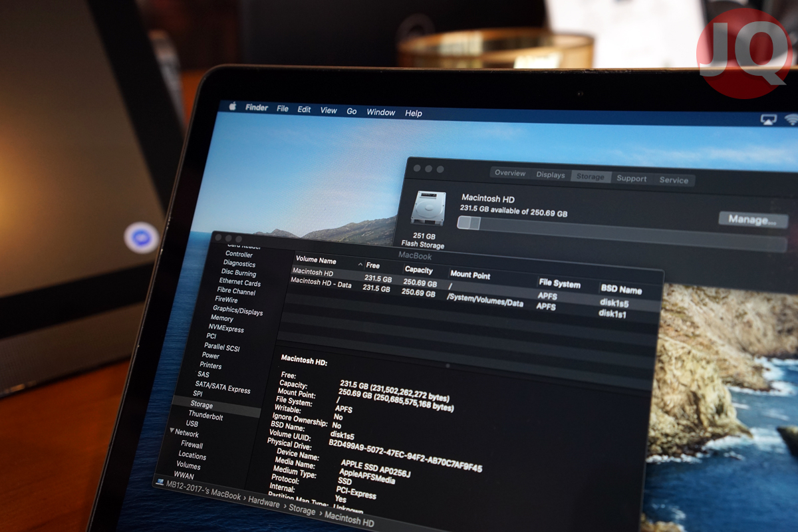The width and height of the screenshot is (798, 532).
Task: Click the "PCI-Express" protocol value
Action: (357, 493)
